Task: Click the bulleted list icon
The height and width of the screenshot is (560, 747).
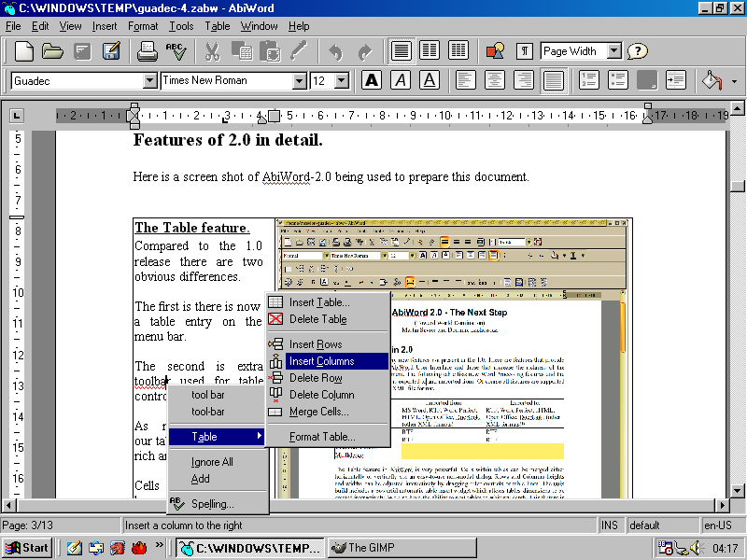Action: [617, 80]
